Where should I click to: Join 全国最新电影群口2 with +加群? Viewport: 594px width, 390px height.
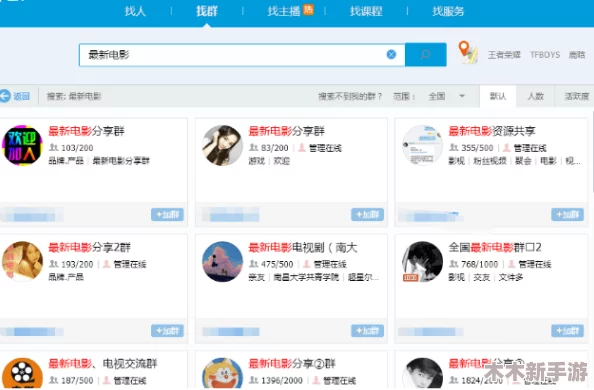tap(567, 330)
